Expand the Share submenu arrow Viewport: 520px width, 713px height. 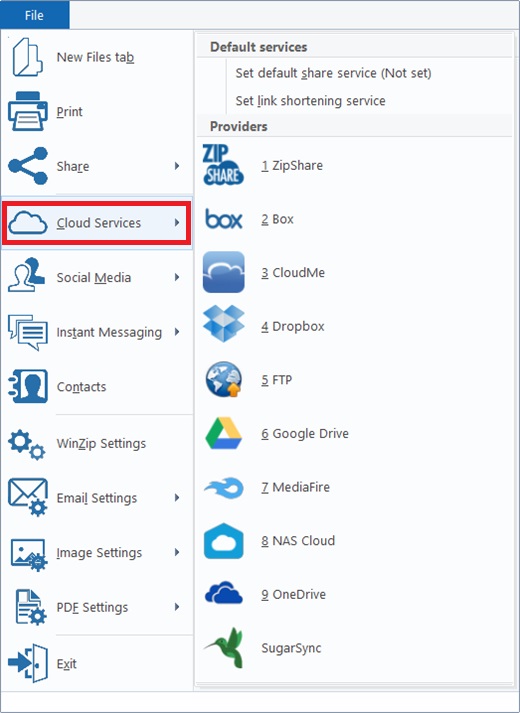(x=177, y=166)
